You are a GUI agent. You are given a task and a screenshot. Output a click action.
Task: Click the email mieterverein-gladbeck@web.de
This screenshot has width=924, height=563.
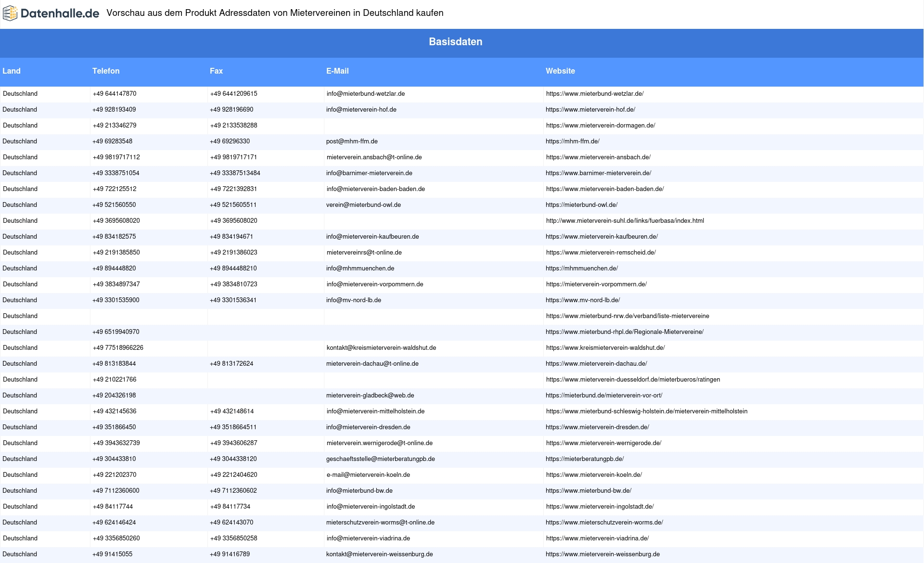pyautogui.click(x=370, y=396)
